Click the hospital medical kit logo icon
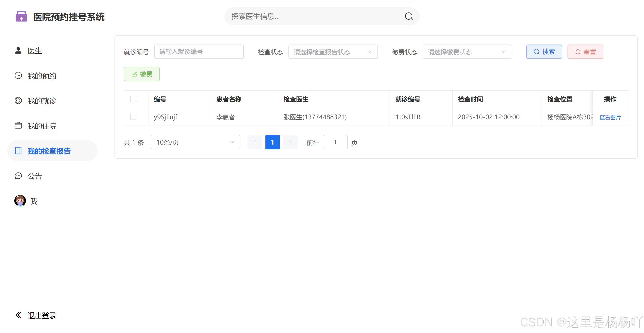Image resolution: width=644 pixels, height=333 pixels. point(21,17)
